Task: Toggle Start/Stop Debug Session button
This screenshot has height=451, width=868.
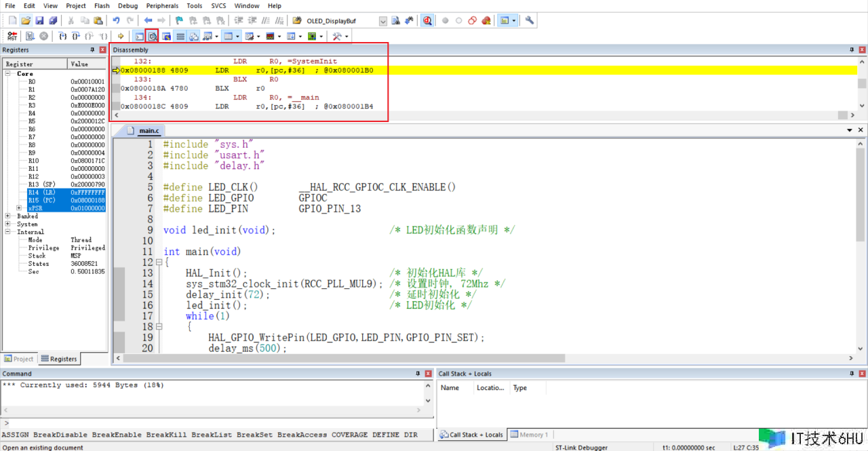Action: tap(427, 20)
